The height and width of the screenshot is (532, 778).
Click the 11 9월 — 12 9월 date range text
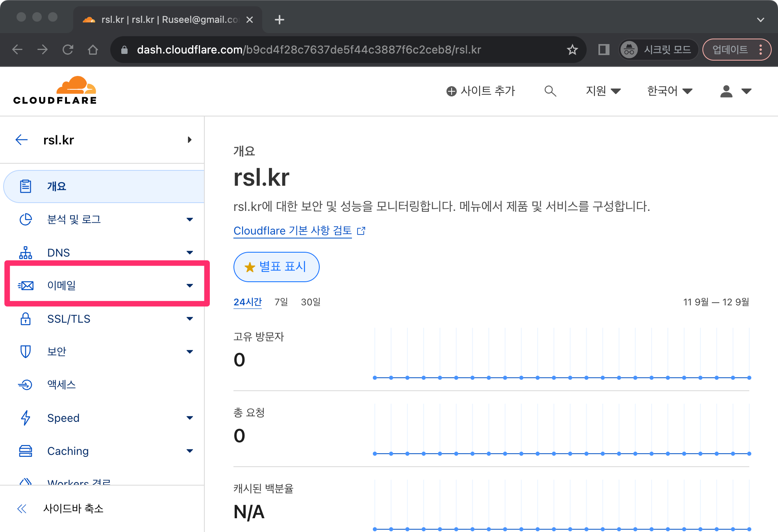pos(716,302)
